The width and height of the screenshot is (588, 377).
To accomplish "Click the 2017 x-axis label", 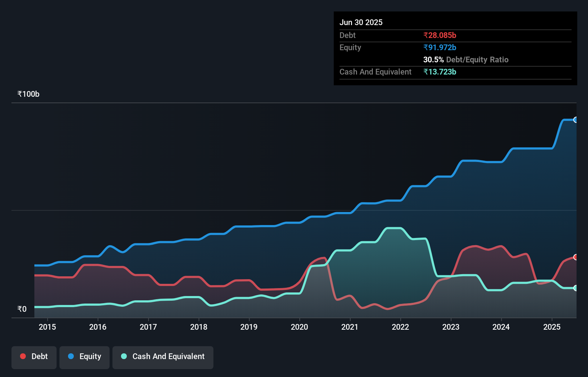I will (148, 327).
